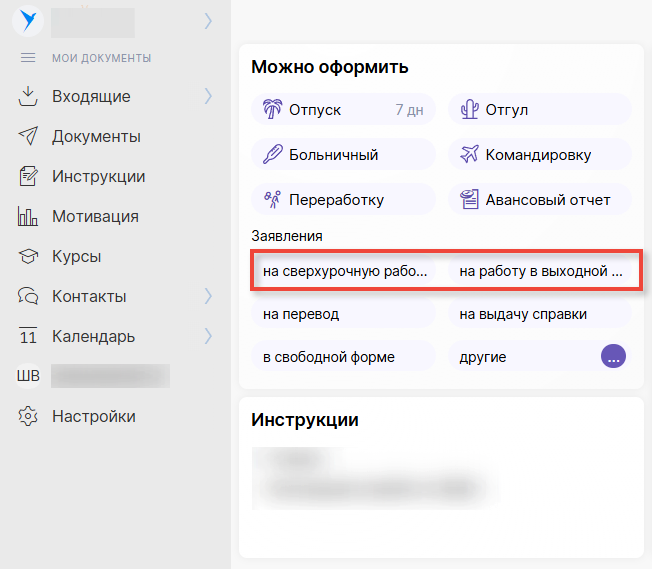Expand the Календарь submenu chevron
The image size is (652, 569).
[x=208, y=337]
